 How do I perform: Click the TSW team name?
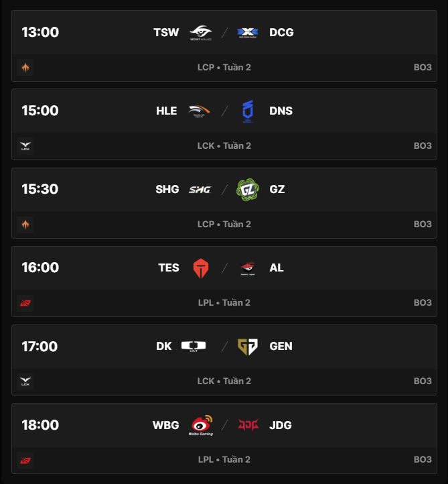click(x=166, y=32)
